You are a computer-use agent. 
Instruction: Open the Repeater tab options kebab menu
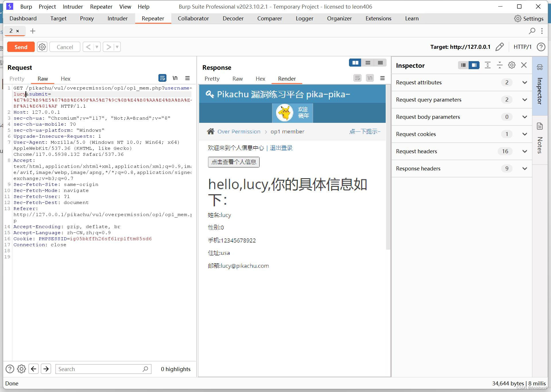pyautogui.click(x=542, y=31)
